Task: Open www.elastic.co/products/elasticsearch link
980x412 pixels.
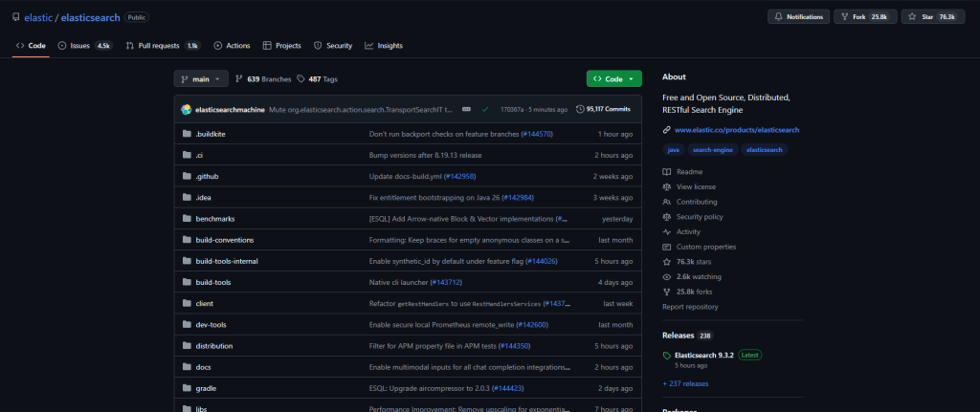Action: 737,130
